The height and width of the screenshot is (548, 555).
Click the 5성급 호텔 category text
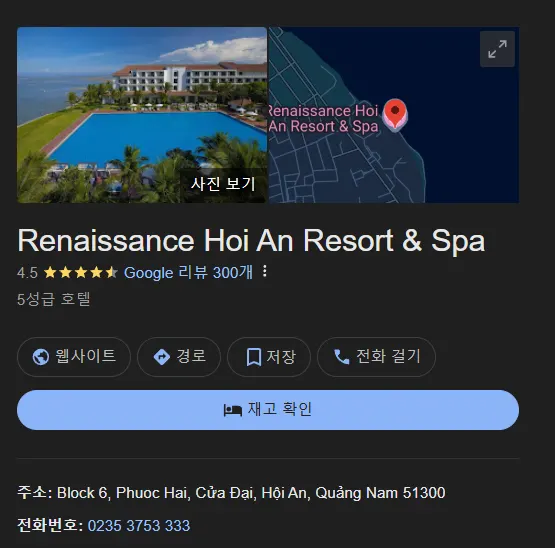pos(53,299)
